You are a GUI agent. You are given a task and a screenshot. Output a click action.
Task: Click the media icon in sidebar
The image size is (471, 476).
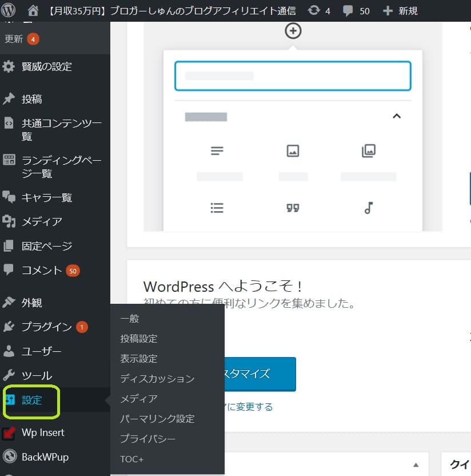pos(9,221)
